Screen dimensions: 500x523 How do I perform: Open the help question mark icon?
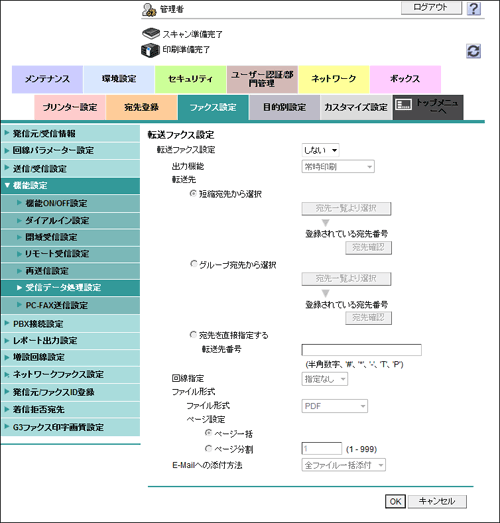tap(474, 9)
